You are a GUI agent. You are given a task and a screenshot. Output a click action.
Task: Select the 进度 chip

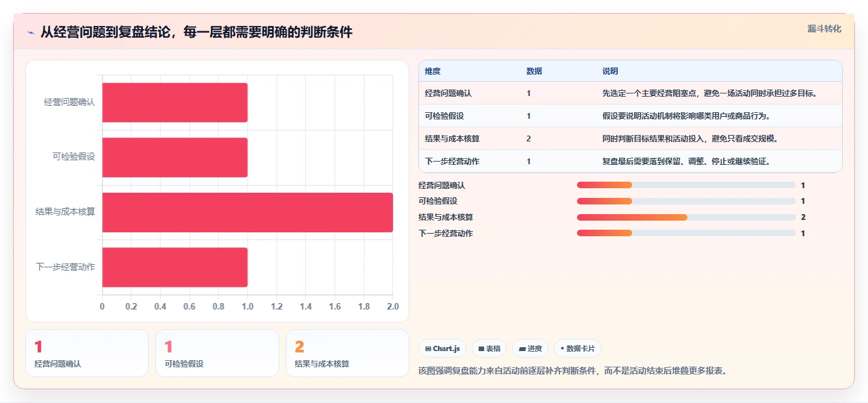click(x=530, y=348)
